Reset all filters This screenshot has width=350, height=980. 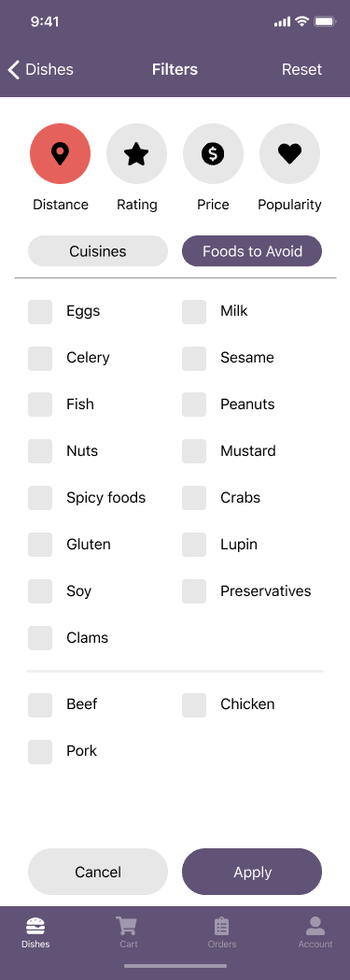[x=302, y=69]
